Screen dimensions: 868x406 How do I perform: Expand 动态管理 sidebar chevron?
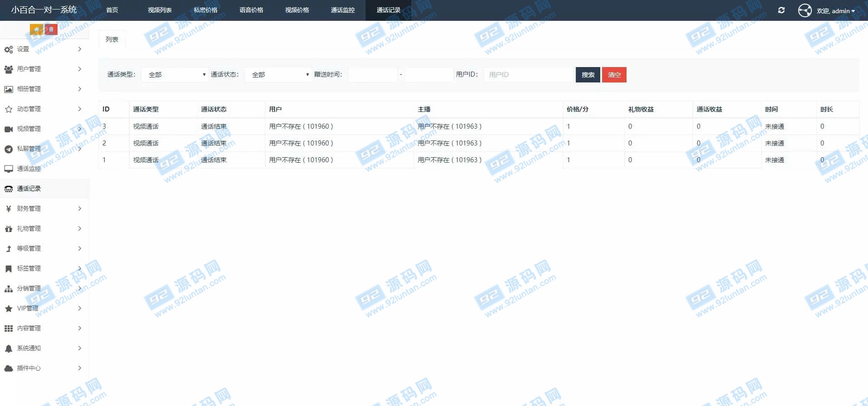80,109
